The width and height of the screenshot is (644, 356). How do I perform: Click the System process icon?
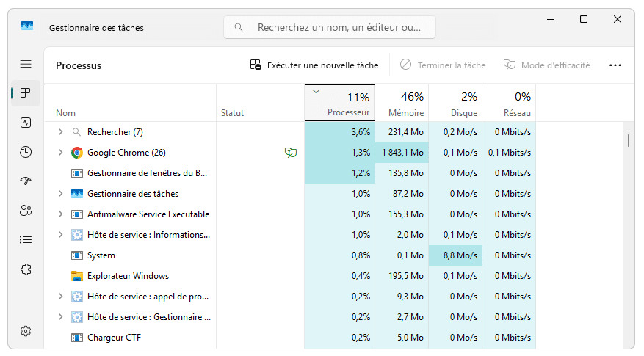pyautogui.click(x=77, y=255)
